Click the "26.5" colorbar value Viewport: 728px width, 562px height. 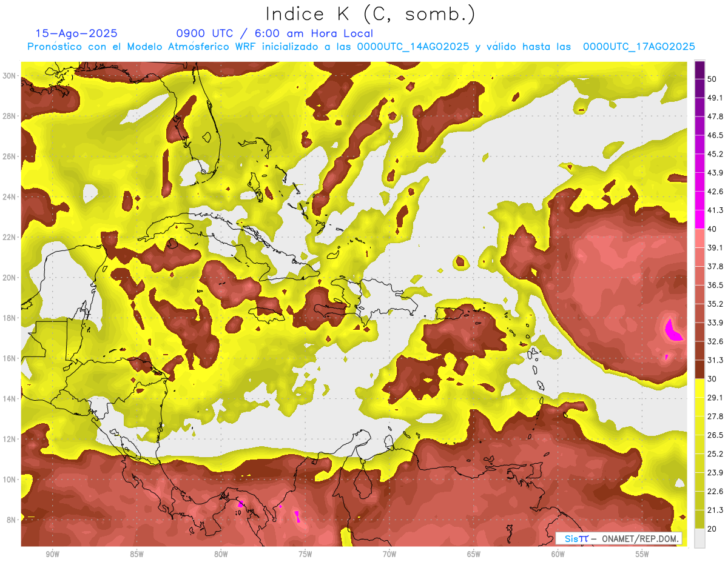tap(715, 435)
